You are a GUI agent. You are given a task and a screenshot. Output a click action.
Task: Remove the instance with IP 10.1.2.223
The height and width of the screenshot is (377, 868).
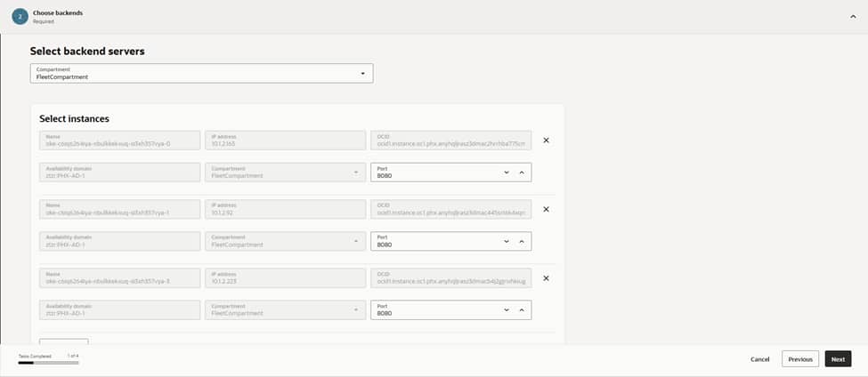pyautogui.click(x=546, y=278)
